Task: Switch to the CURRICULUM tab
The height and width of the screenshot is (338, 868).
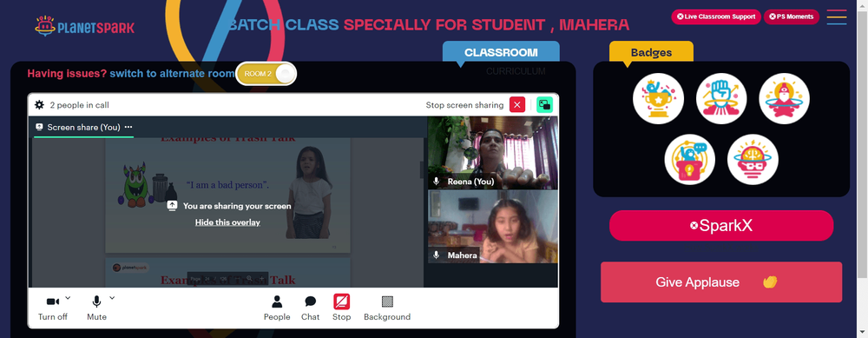Action: (x=516, y=71)
